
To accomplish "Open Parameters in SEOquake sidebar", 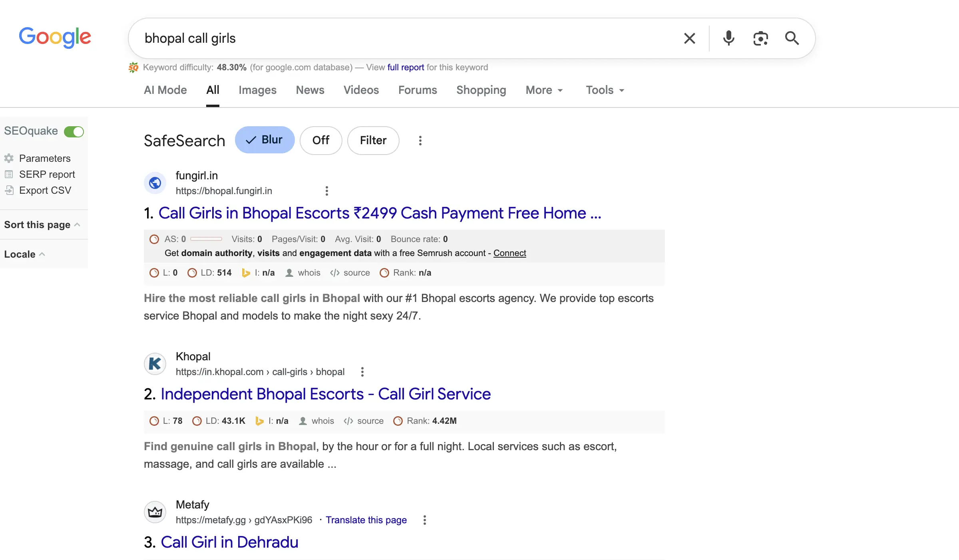I will 45,159.
